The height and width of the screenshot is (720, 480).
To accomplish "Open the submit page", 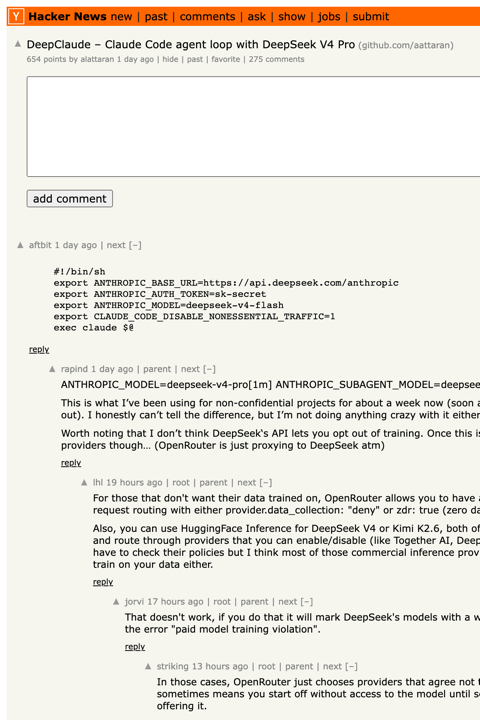I will tap(371, 17).
